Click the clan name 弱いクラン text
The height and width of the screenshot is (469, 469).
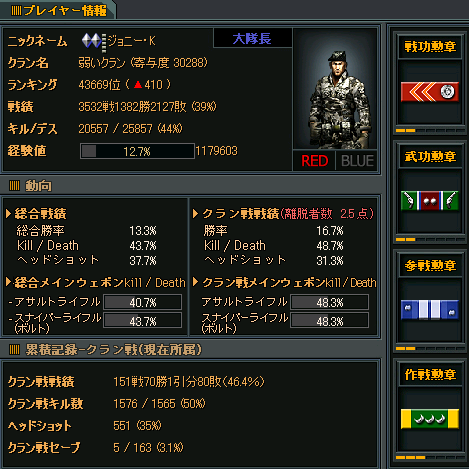[102, 63]
